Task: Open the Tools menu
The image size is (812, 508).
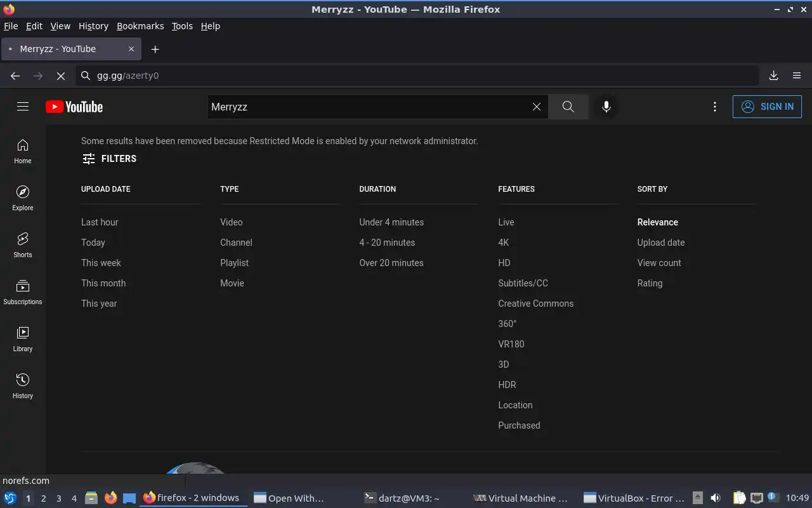Action: point(182,26)
